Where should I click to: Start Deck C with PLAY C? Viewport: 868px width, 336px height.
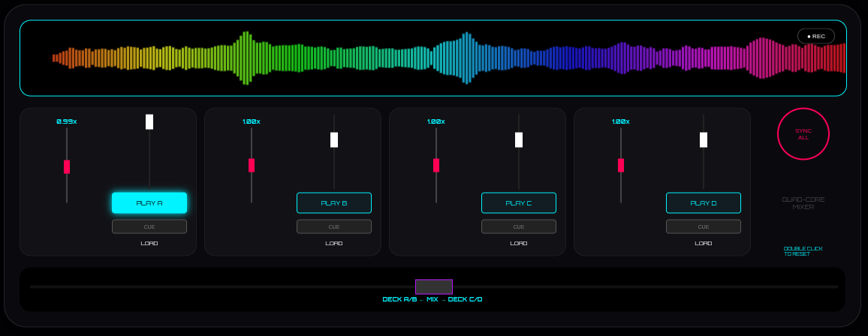click(519, 202)
